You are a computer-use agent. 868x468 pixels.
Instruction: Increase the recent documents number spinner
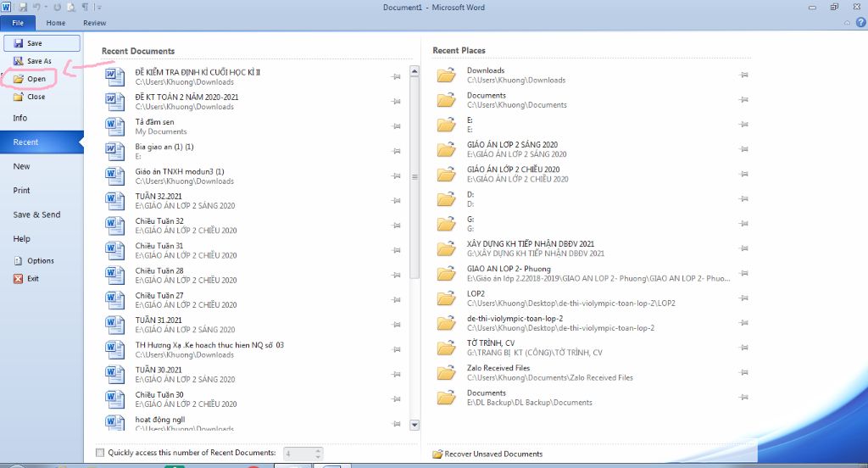tap(318, 450)
